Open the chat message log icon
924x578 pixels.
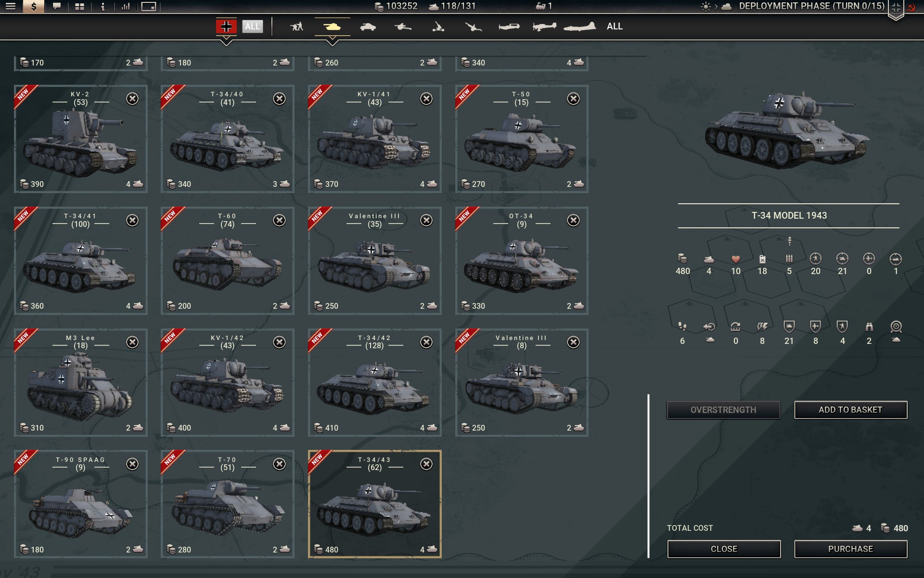pyautogui.click(x=57, y=7)
